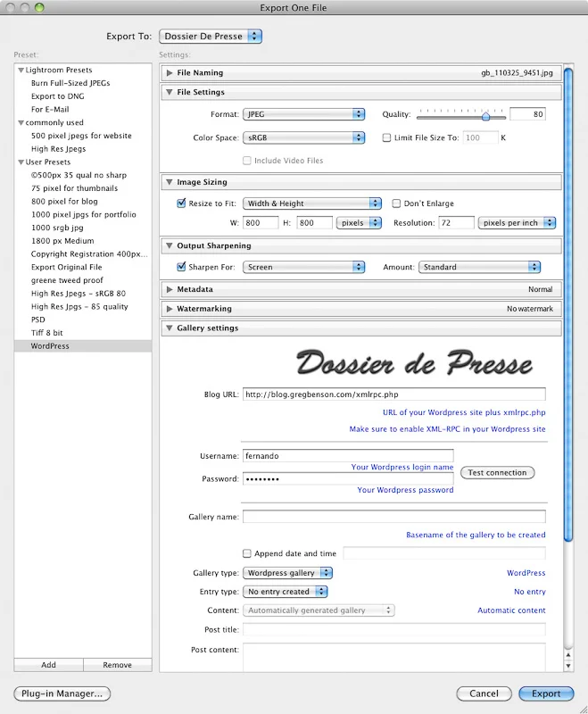The image size is (588, 714).
Task: Collapse the File Settings section
Action: click(x=170, y=92)
